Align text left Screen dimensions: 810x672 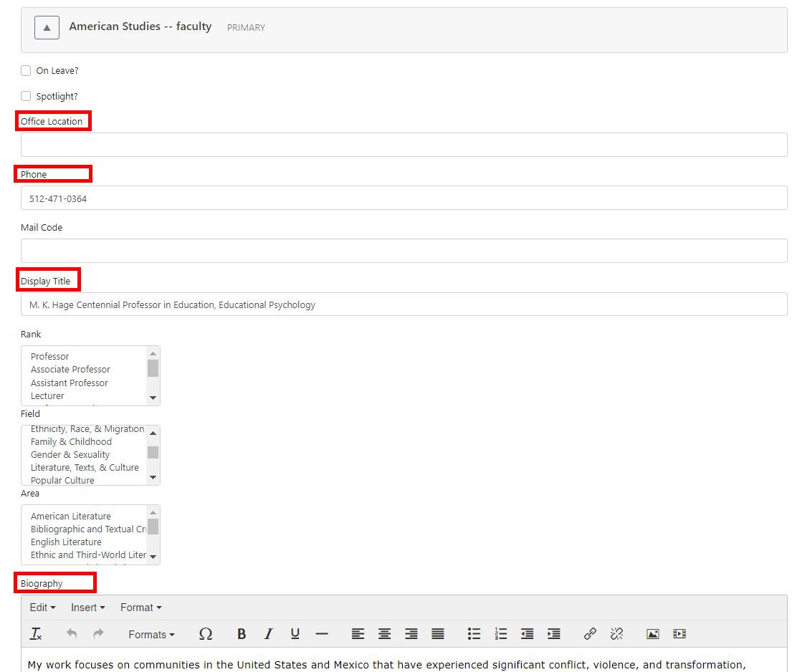(x=358, y=634)
